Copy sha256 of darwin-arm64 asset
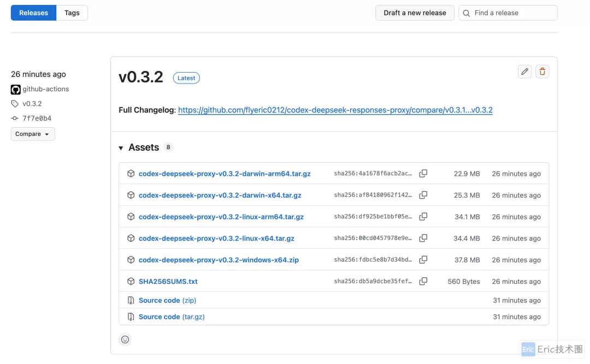This screenshot has height=364, width=590. point(423,174)
